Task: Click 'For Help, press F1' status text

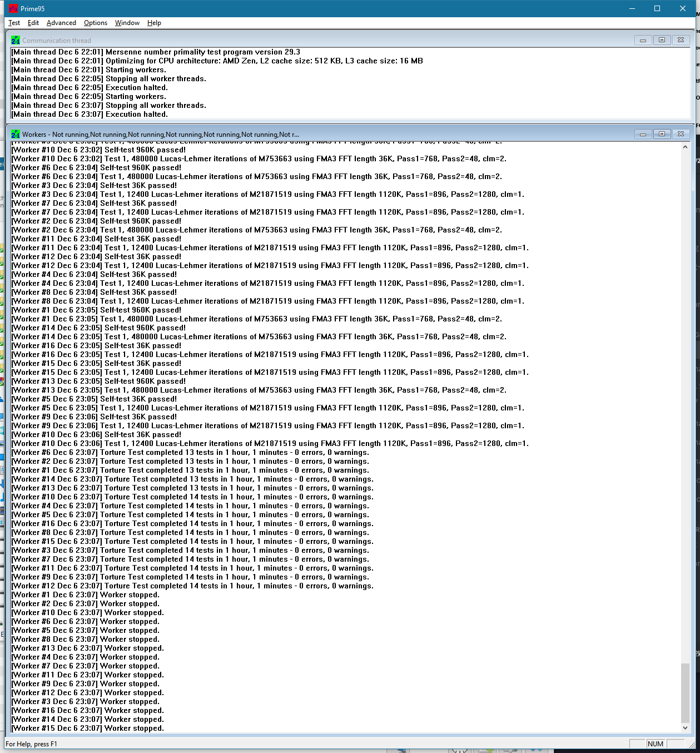Action: (31, 744)
